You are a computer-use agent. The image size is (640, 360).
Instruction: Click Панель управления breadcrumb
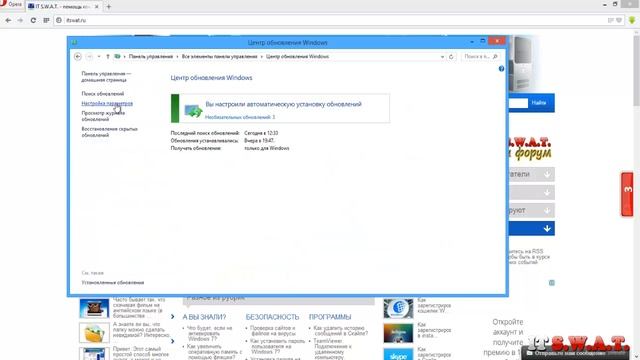click(151, 56)
